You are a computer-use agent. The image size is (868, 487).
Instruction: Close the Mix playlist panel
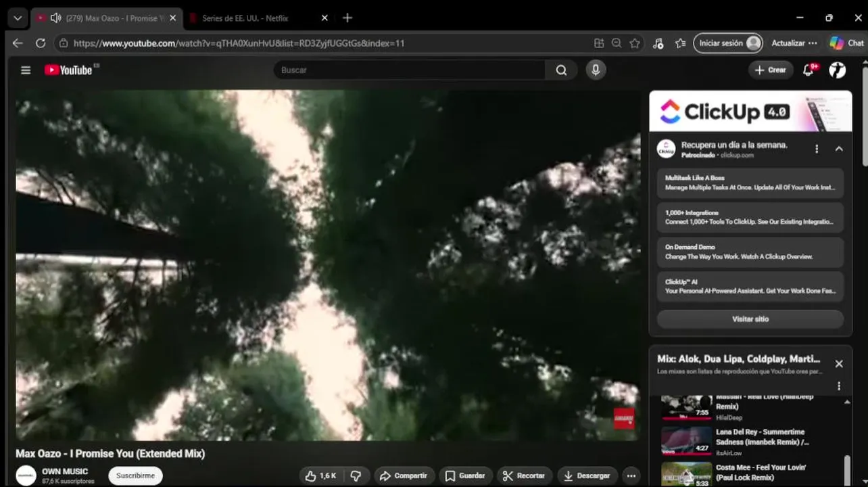[x=839, y=363]
